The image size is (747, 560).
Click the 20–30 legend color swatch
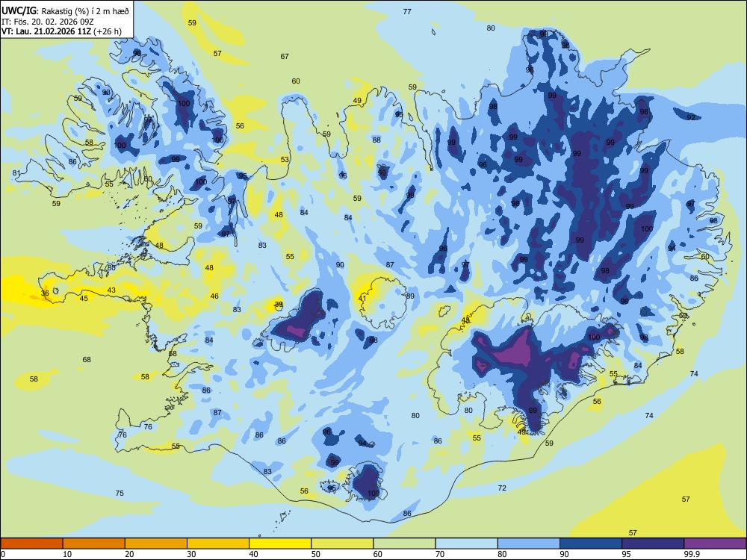point(156,544)
